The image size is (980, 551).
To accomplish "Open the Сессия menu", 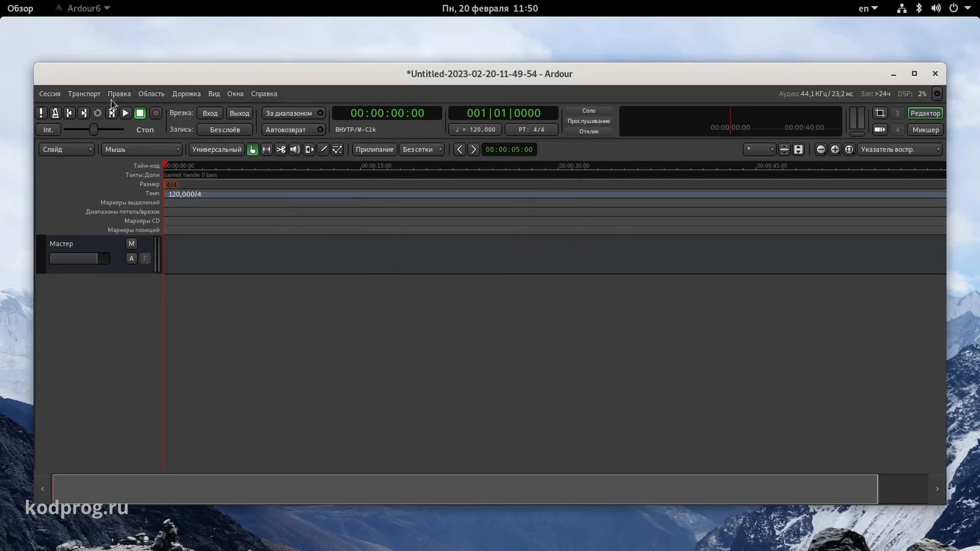I will click(50, 94).
